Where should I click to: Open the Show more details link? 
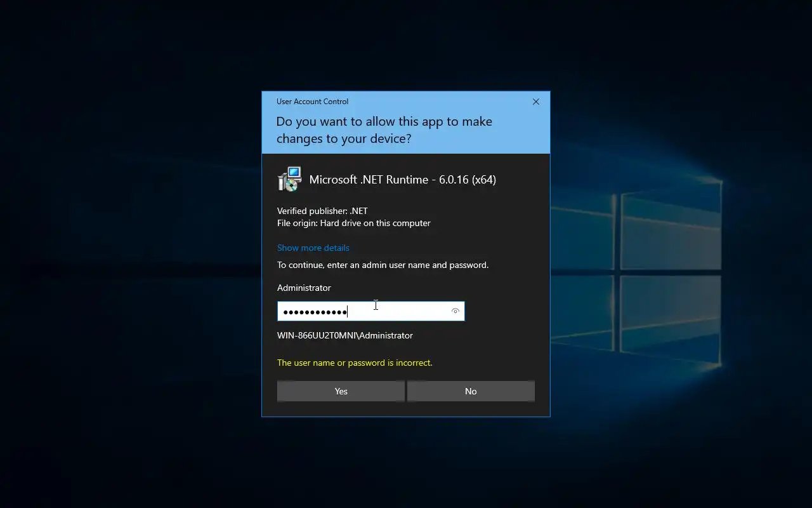(x=313, y=248)
